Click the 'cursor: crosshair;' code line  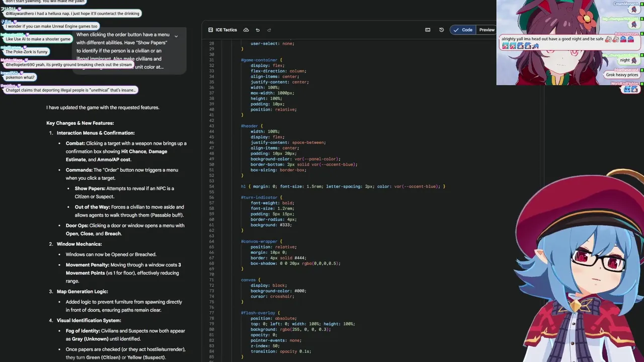(x=272, y=297)
